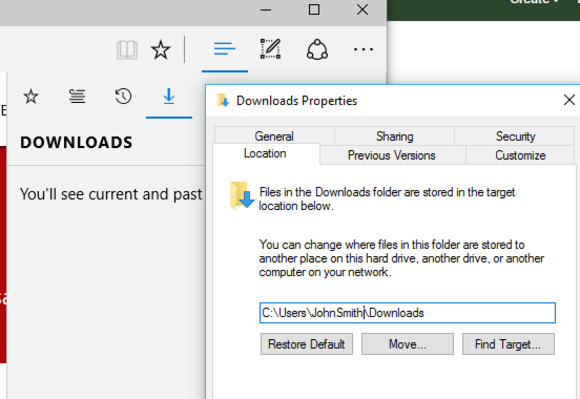This screenshot has width=580, height=399.
Task: Show Downloads arrow tab in Hub
Action: [x=169, y=97]
